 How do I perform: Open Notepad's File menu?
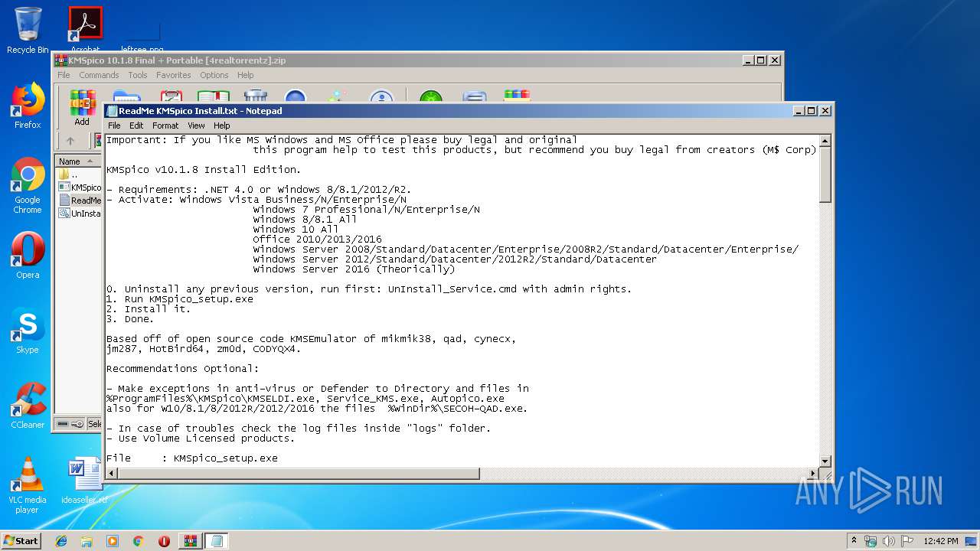(114, 126)
